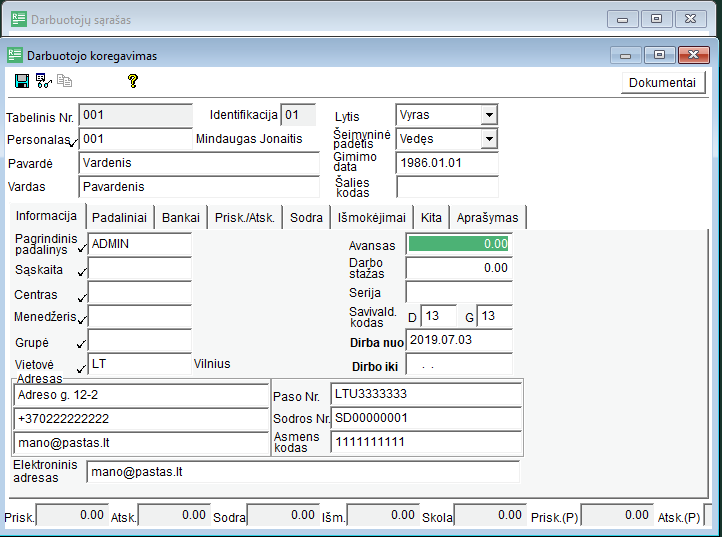
Task: Click the lookup checkmark next to Vietovė
Action: pyautogui.click(x=82, y=368)
